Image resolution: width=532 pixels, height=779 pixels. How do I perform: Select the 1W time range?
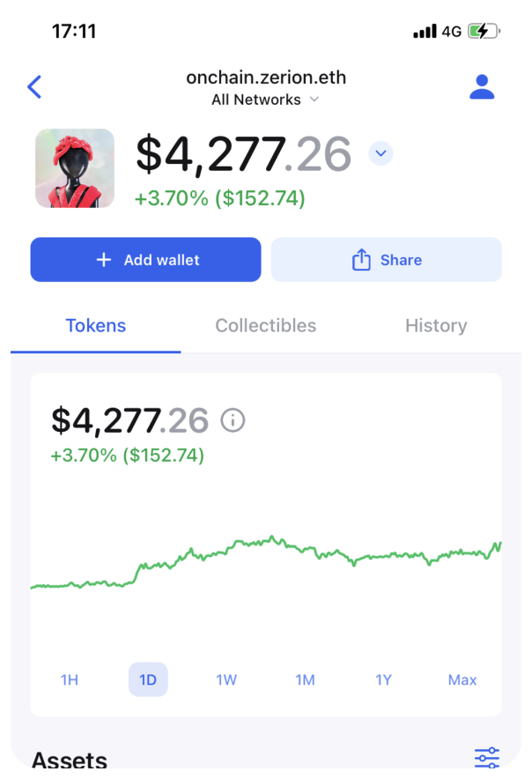226,679
